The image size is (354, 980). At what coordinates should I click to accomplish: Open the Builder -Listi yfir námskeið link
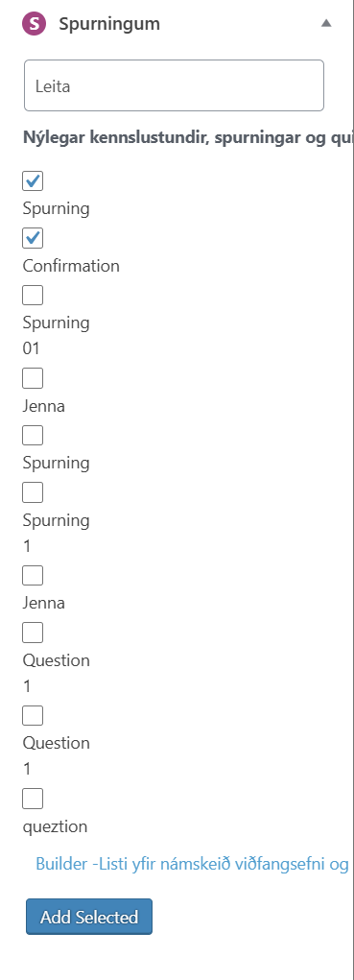tap(192, 864)
